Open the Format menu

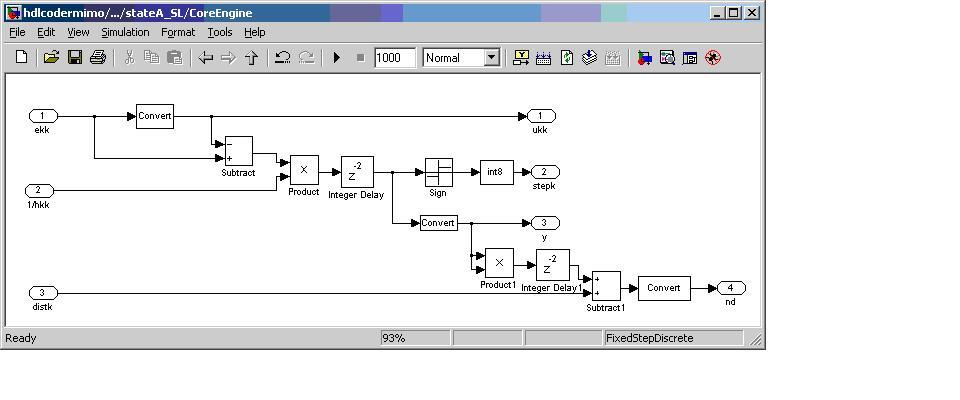pyautogui.click(x=178, y=32)
